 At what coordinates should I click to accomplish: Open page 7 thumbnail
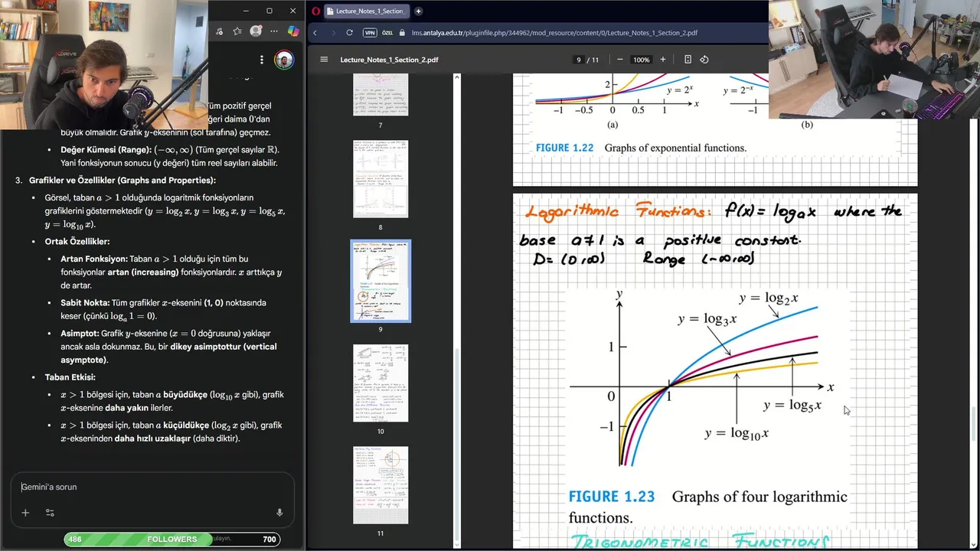tap(381, 95)
